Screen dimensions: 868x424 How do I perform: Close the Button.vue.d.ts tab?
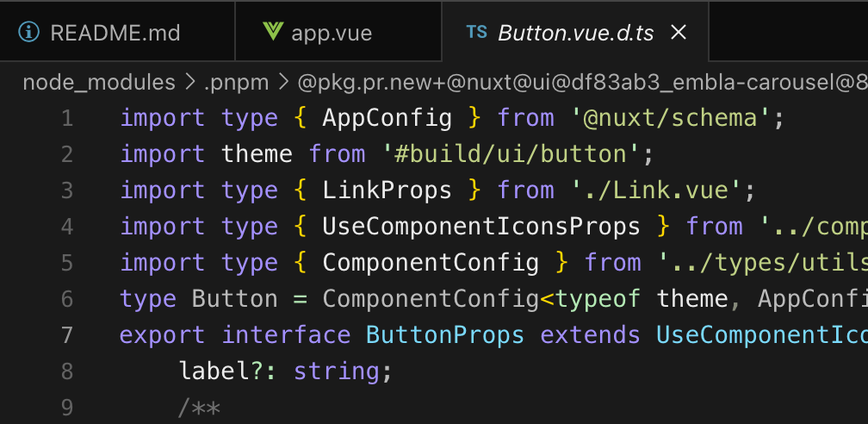pyautogui.click(x=679, y=32)
